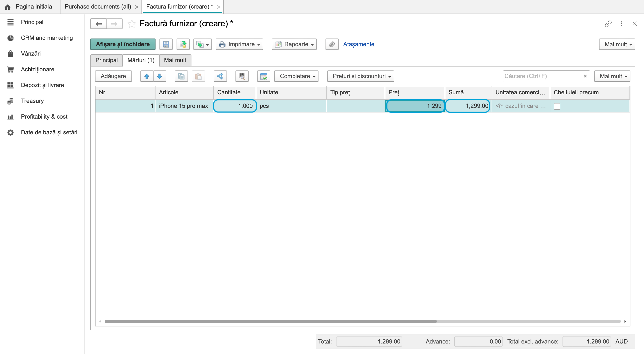The image size is (644, 354).
Task: Switch to the Principal tab of the form
Action: pyautogui.click(x=106, y=60)
